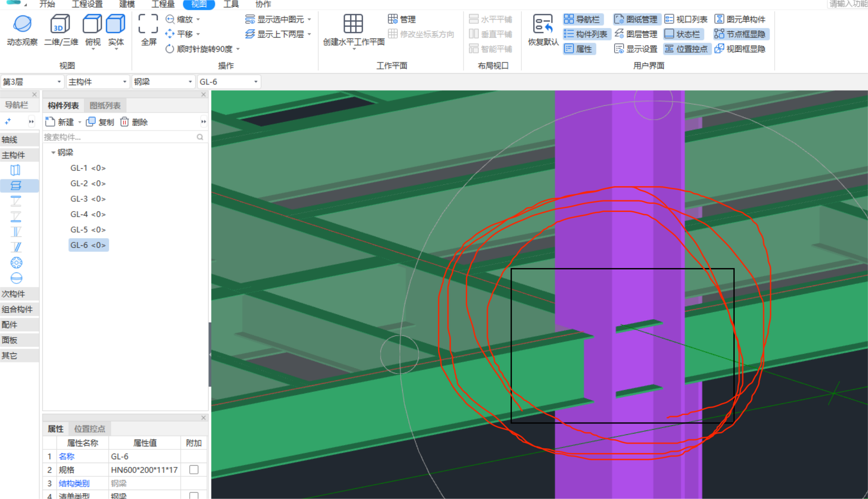Click the 俯视 top view icon

(x=92, y=24)
